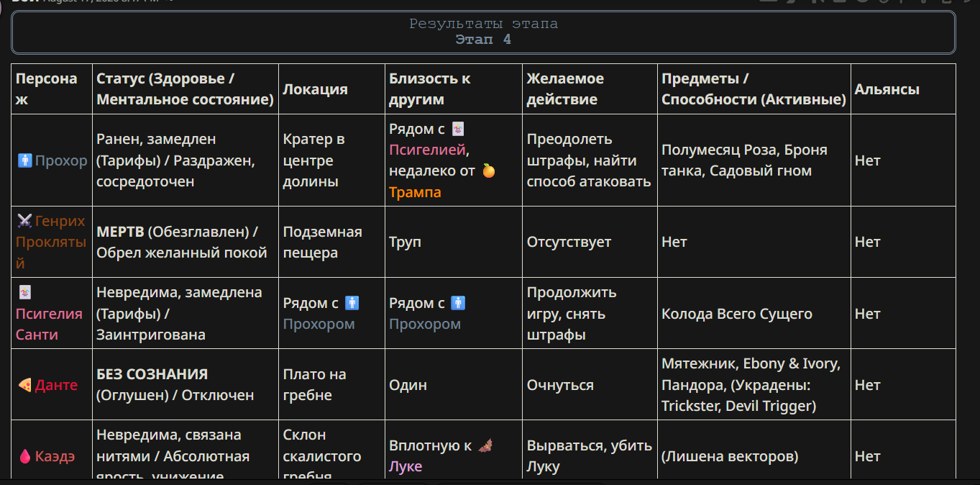Viewport: 980px width, 485px height.
Task: Click the card emoji after 'Рядом с' in Прохор's row
Action: point(458,129)
